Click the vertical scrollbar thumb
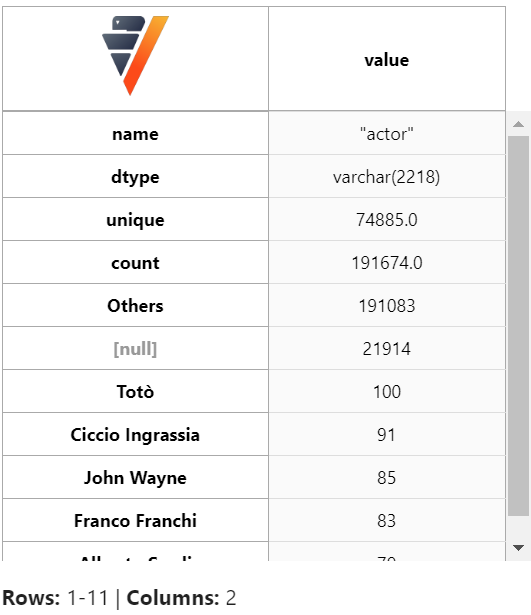531x615 pixels. click(x=518, y=326)
